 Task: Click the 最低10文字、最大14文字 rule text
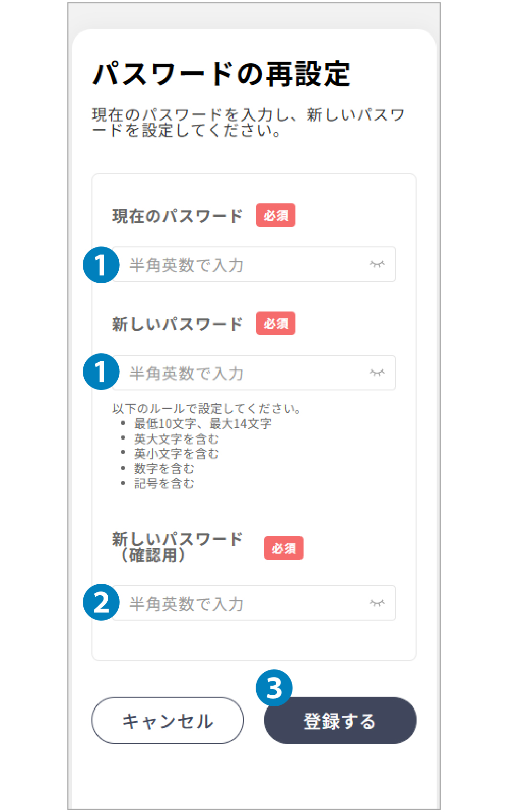coord(203,423)
